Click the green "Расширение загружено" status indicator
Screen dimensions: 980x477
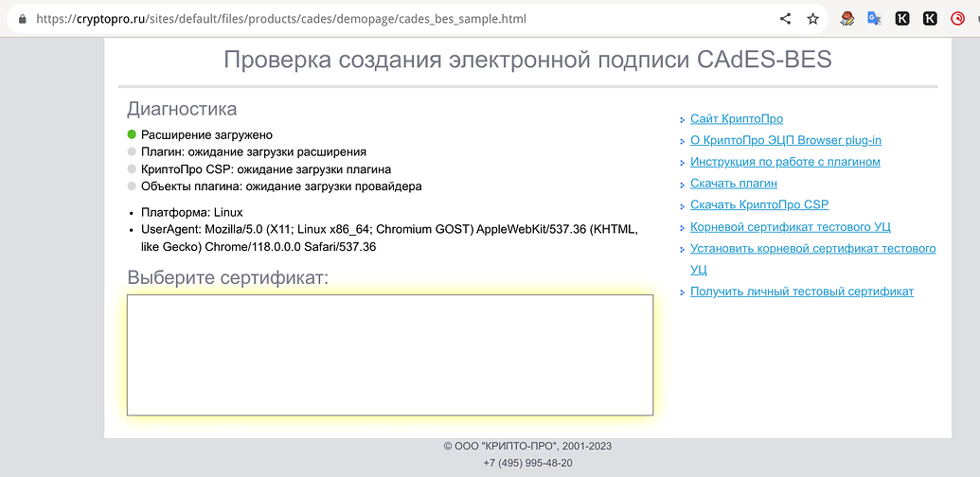click(132, 135)
